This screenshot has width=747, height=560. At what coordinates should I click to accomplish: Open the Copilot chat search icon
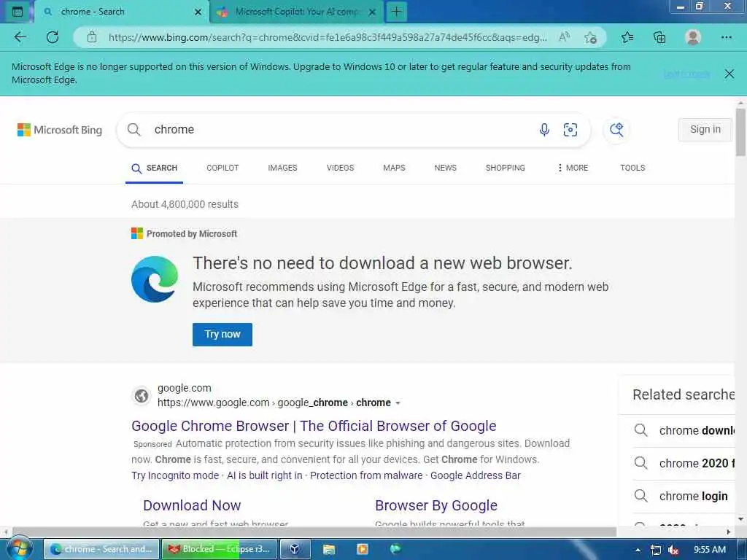coord(616,130)
